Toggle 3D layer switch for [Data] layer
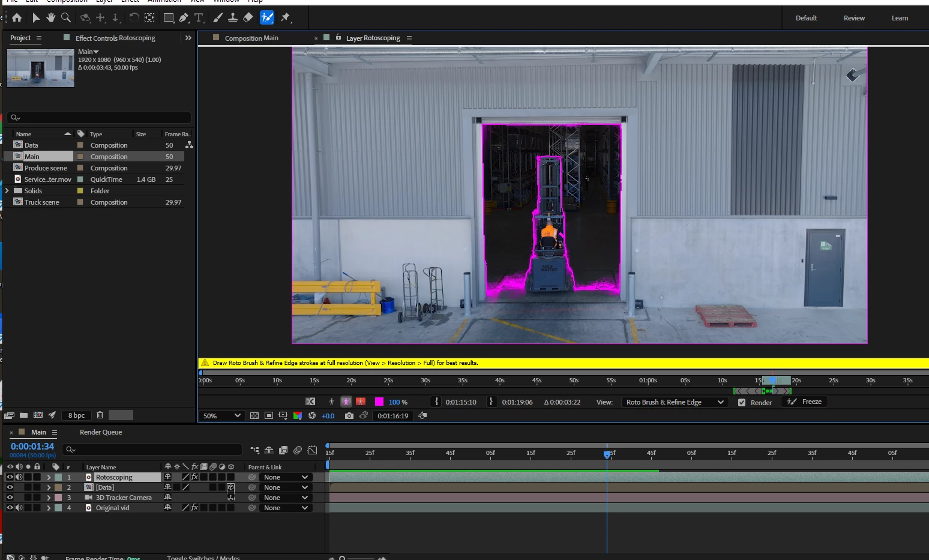The image size is (929, 560). pyautogui.click(x=230, y=487)
